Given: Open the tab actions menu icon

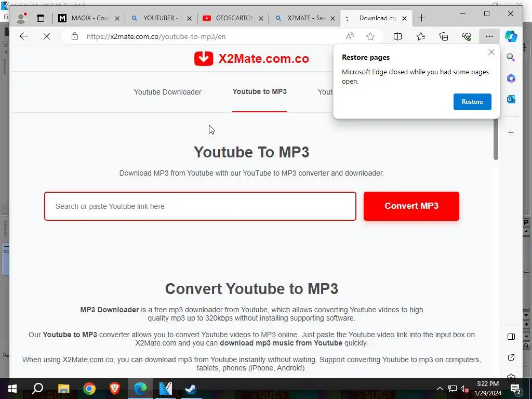Looking at the screenshot, I should [41, 18].
